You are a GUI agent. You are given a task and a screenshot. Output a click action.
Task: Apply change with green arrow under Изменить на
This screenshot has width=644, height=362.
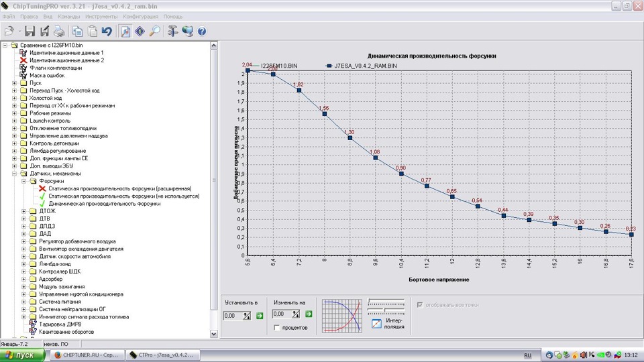[309, 314]
